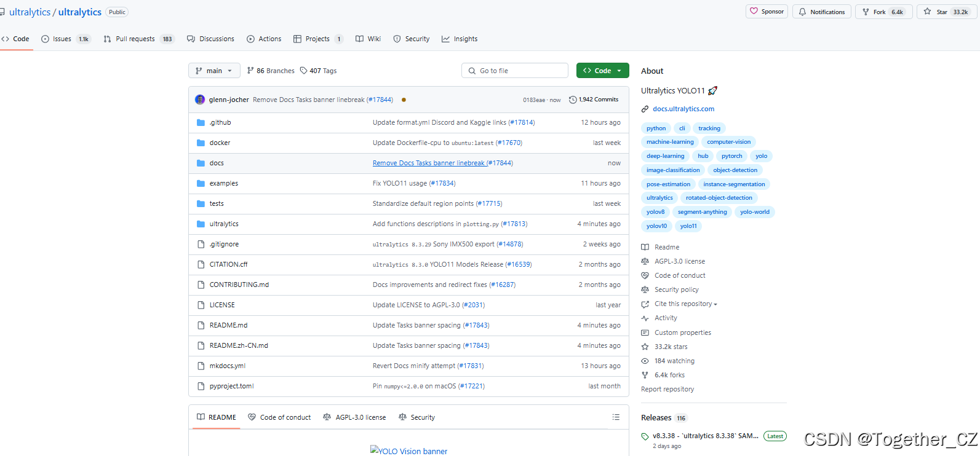Click the file icon beside CITATION.cff
The width and height of the screenshot is (980, 456).
201,265
